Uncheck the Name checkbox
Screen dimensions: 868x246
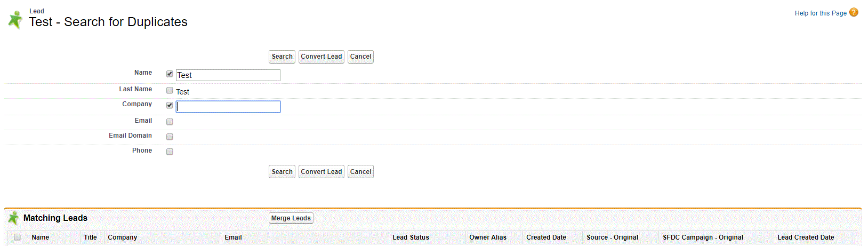point(170,74)
